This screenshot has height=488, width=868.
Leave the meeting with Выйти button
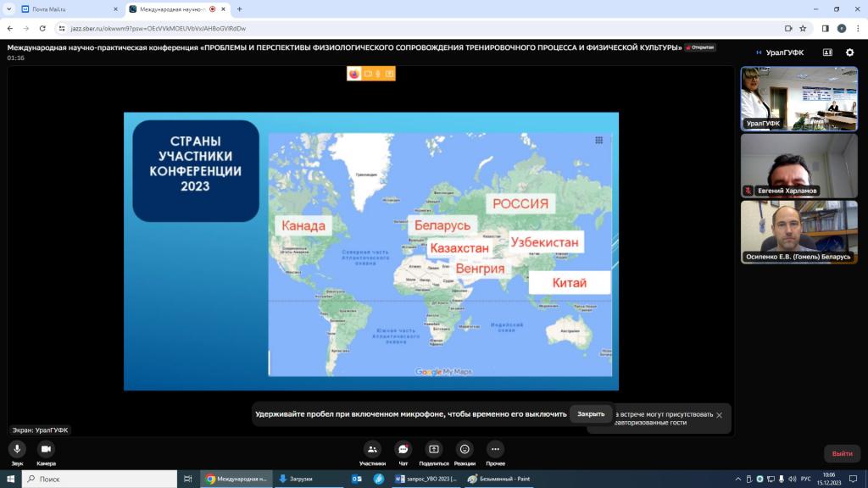(x=842, y=454)
